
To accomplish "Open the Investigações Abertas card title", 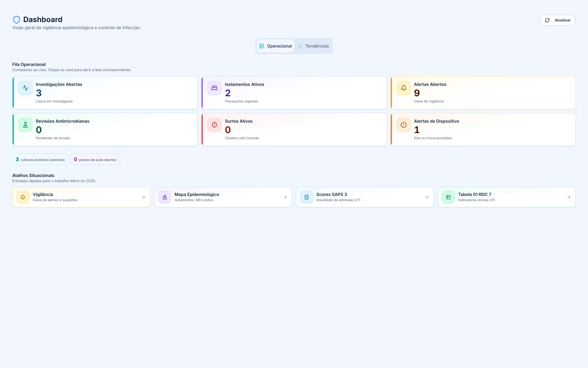I will click(x=59, y=84).
